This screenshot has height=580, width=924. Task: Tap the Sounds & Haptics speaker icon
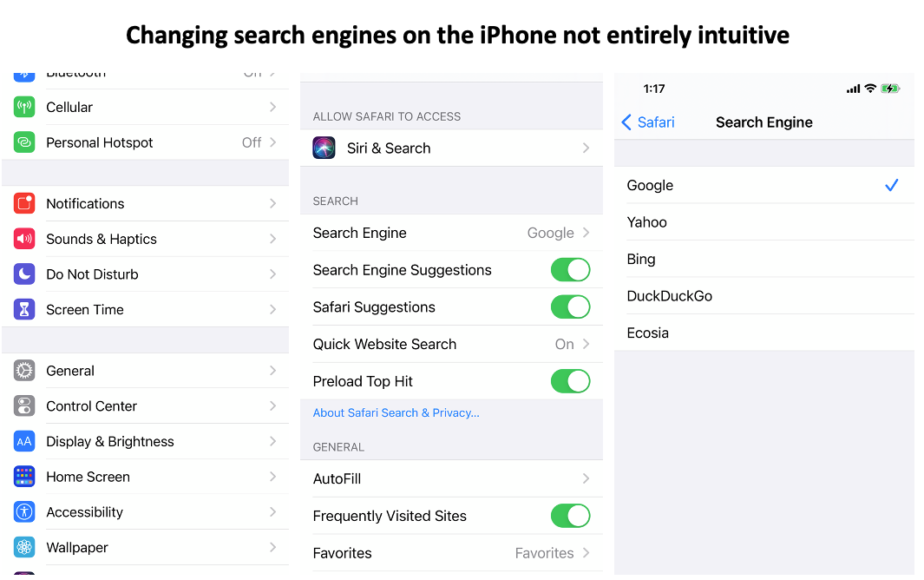coord(24,239)
